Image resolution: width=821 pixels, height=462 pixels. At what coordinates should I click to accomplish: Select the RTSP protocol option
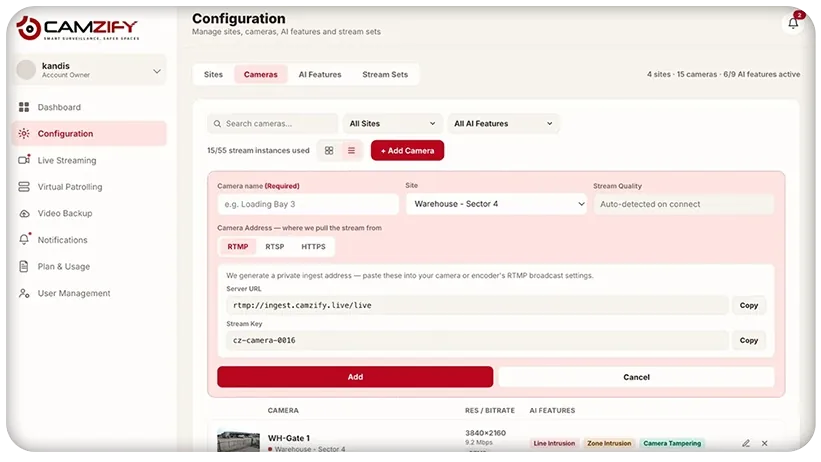(x=274, y=246)
